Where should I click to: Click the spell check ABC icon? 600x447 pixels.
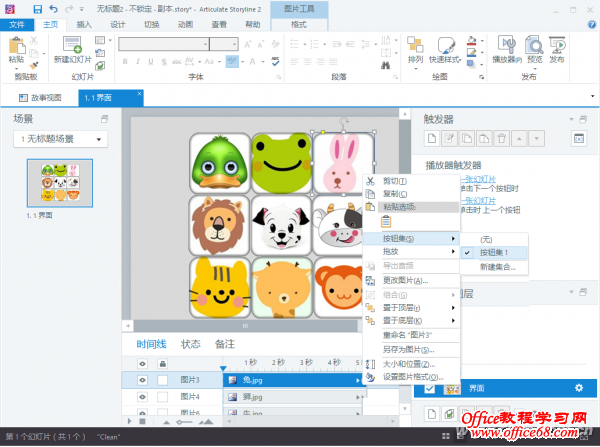pos(276,62)
